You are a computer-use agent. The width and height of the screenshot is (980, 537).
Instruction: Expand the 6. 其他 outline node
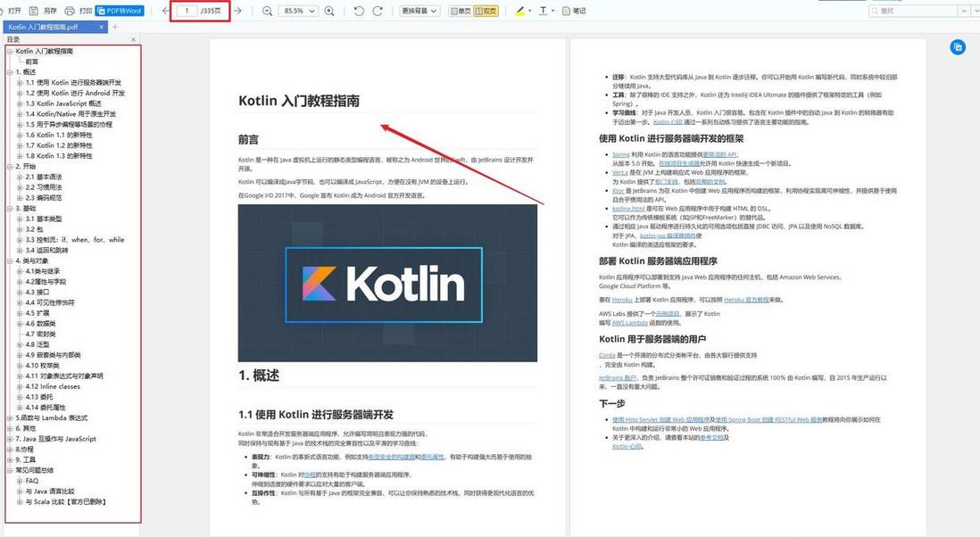(10, 428)
